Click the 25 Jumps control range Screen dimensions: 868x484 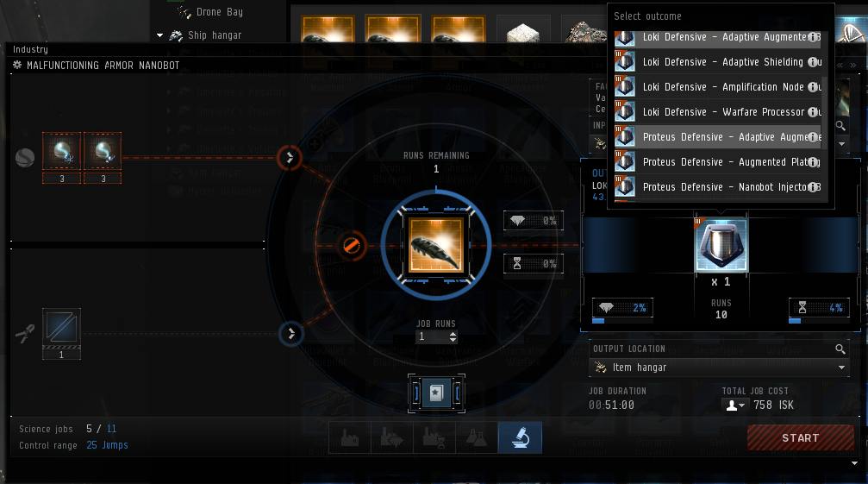[x=108, y=445]
